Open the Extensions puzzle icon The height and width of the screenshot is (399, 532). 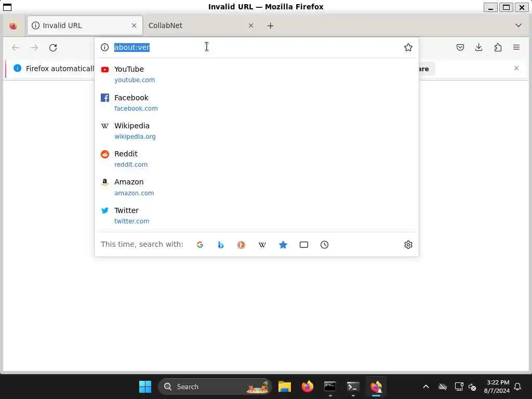(498, 47)
